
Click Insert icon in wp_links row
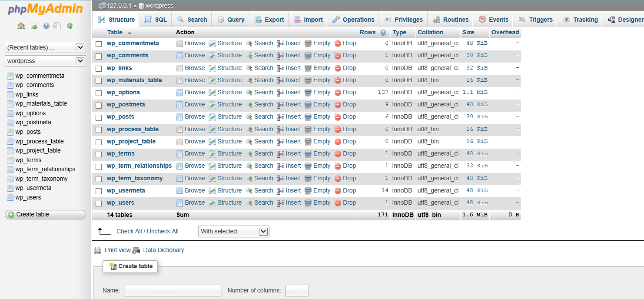(280, 68)
